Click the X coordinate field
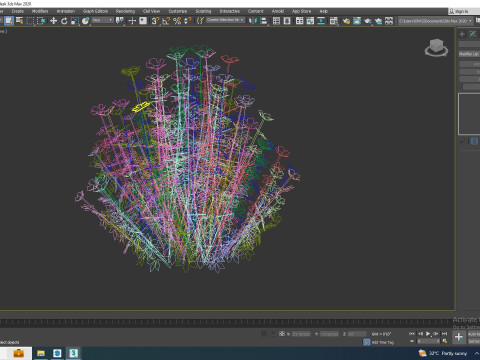Screen dimensions: 480x360 pyautogui.click(x=301, y=334)
